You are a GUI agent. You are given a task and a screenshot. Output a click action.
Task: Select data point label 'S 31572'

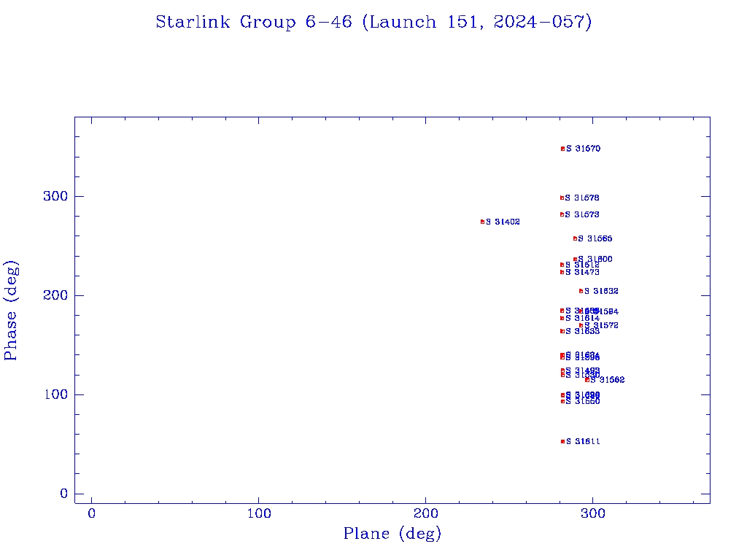click(601, 325)
